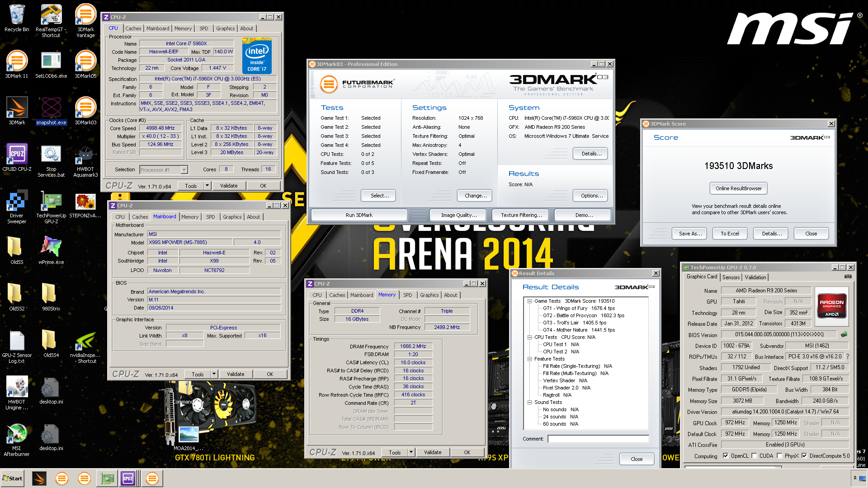
Task: Click the GPU-Z BIOS save icon
Action: click(x=844, y=334)
